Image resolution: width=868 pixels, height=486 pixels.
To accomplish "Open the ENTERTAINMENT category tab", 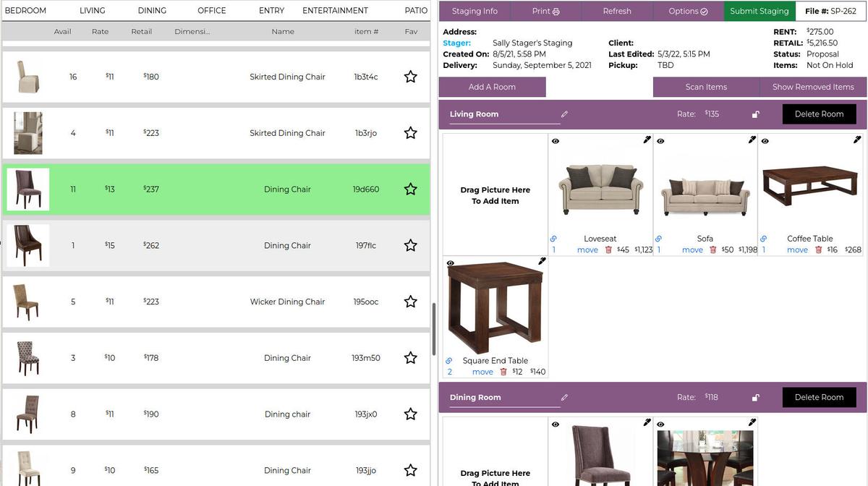I will (x=335, y=10).
